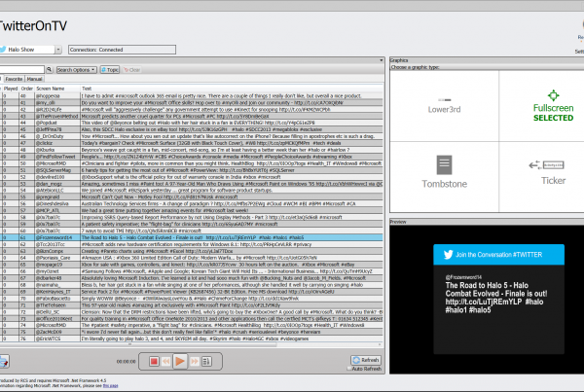The image size is (584, 392).
Task: Expand the Search Options dropdown
Action: click(76, 70)
